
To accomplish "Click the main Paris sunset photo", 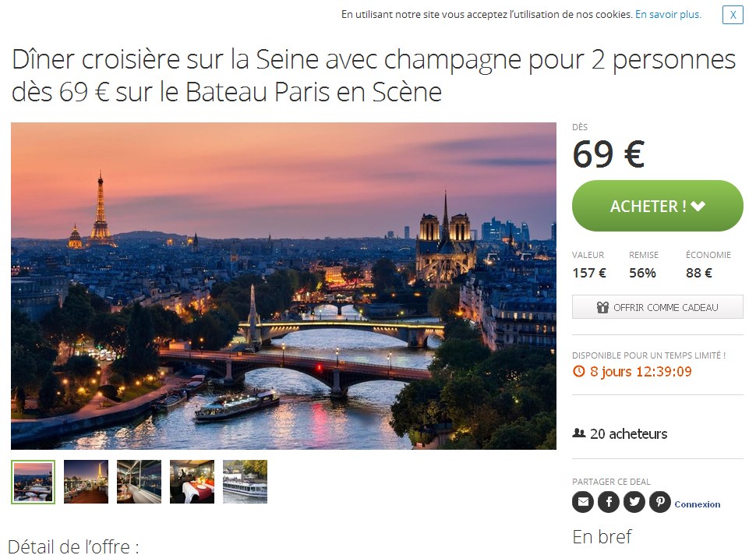I will coord(284,285).
